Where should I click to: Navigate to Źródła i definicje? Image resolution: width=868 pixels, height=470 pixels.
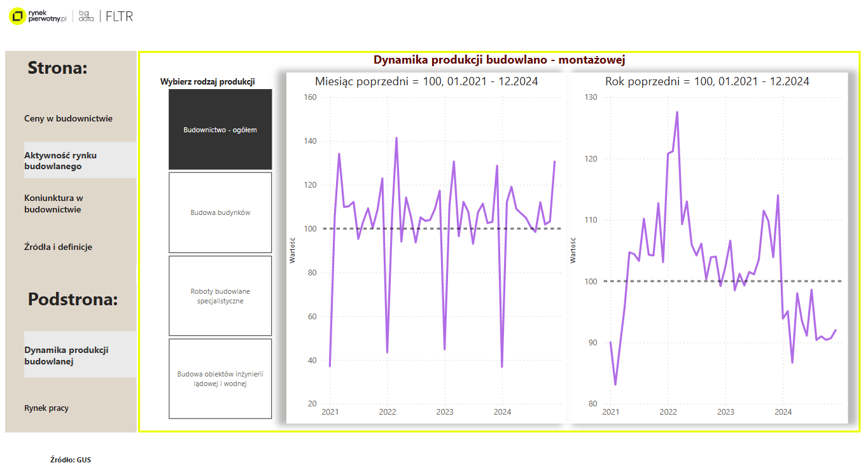click(58, 247)
